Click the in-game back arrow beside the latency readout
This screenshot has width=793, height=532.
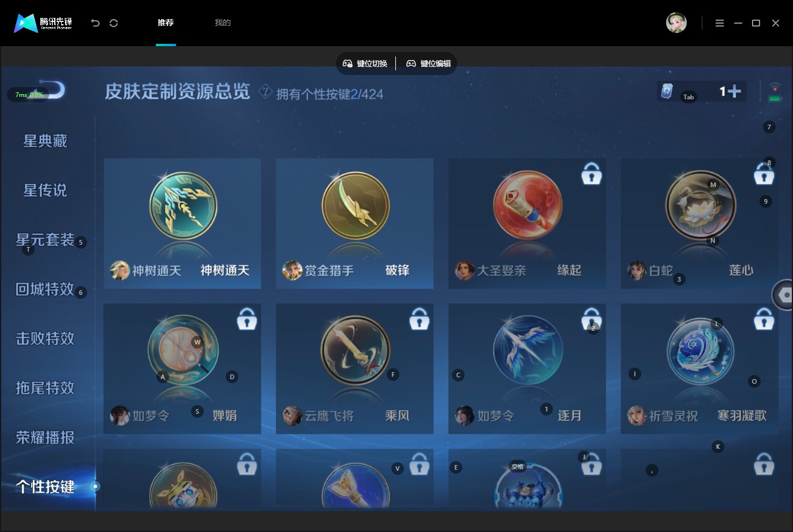pos(55,89)
